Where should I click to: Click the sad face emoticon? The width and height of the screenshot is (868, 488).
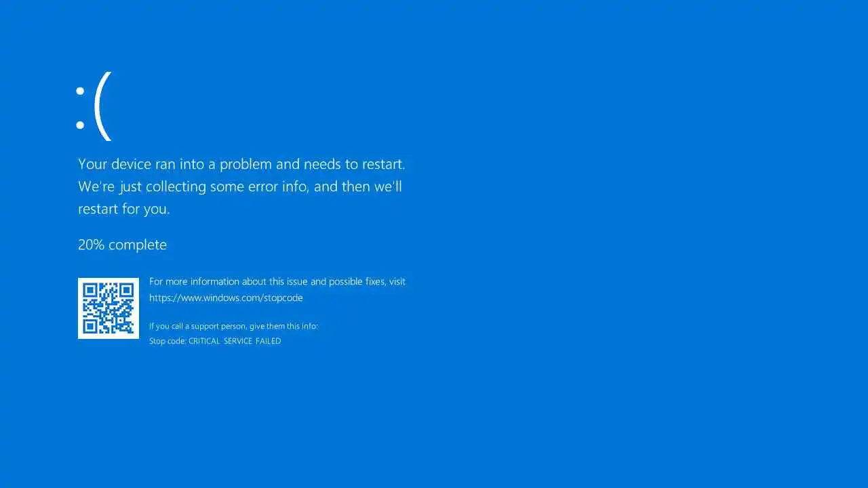[x=94, y=106]
